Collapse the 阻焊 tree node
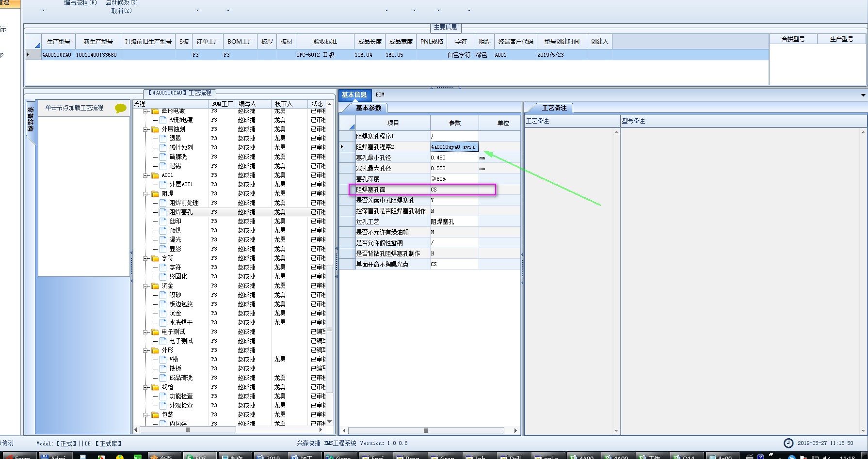Image resolution: width=868 pixels, height=459 pixels. 145,194
